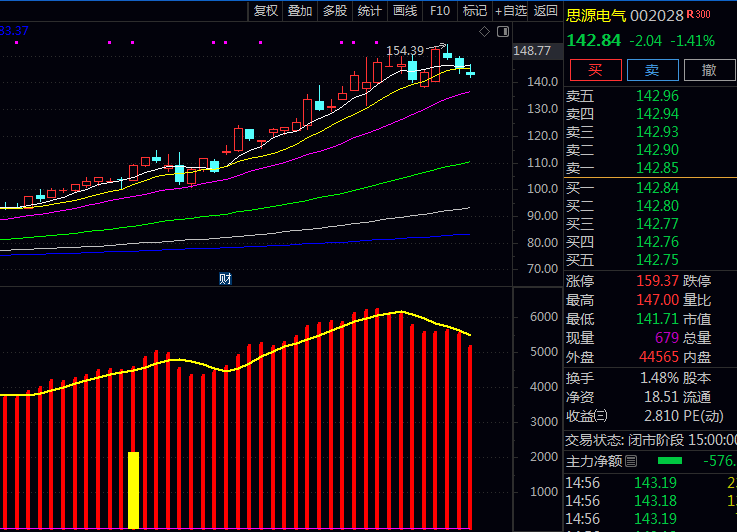Click the red 买 buy button
This screenshot has height=532, width=737.
coord(596,70)
